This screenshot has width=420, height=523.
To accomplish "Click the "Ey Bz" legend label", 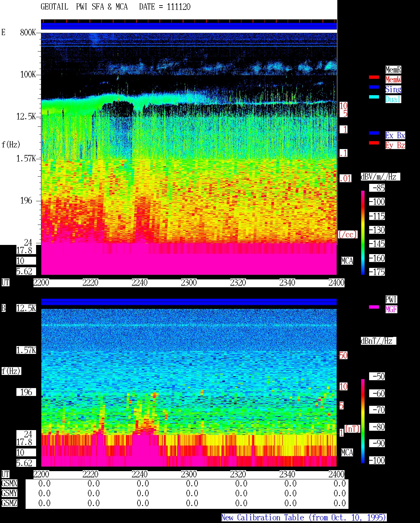I will click(395, 145).
